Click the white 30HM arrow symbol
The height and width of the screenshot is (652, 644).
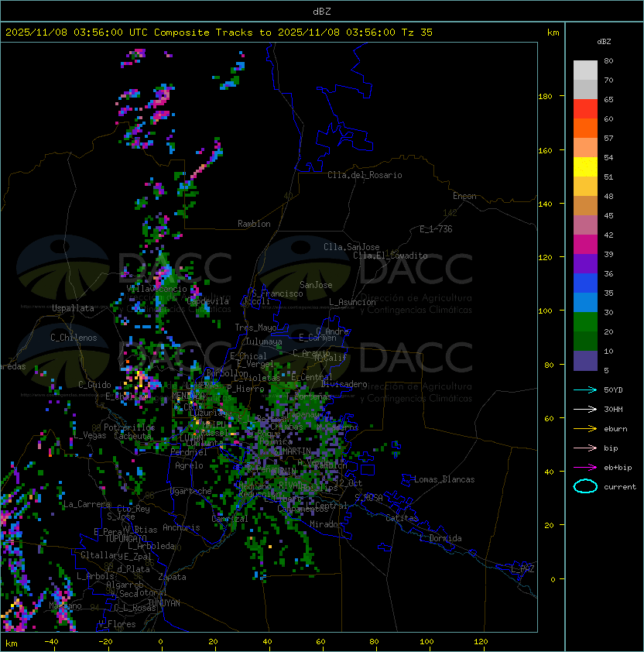click(x=585, y=410)
